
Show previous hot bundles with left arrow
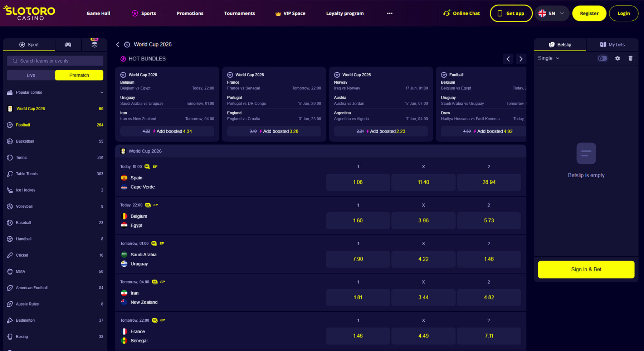click(508, 59)
